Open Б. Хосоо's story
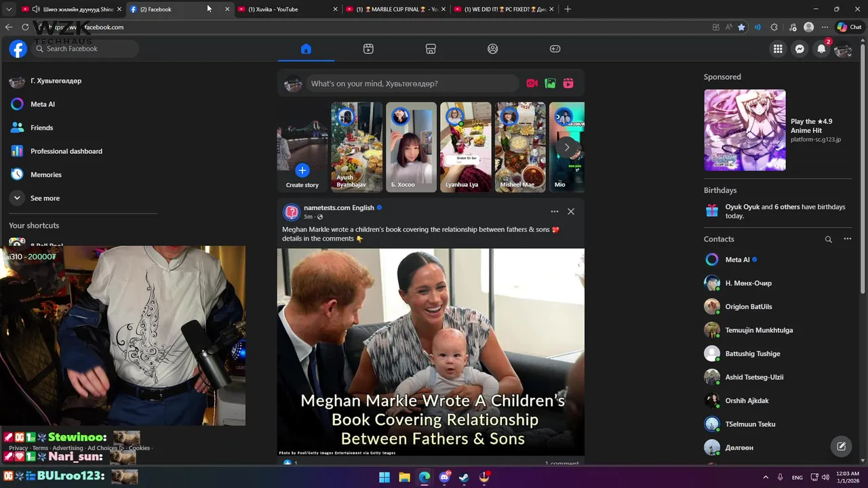This screenshot has height=488, width=868. [x=412, y=147]
